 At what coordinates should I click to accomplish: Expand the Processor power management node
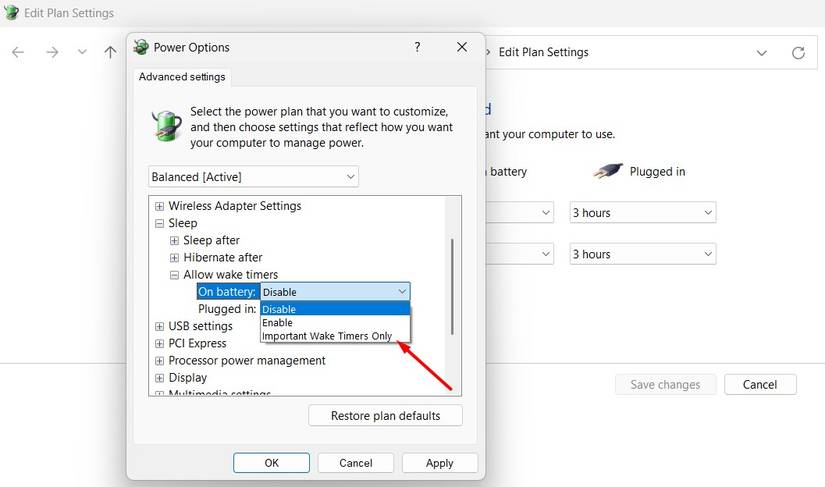point(159,360)
